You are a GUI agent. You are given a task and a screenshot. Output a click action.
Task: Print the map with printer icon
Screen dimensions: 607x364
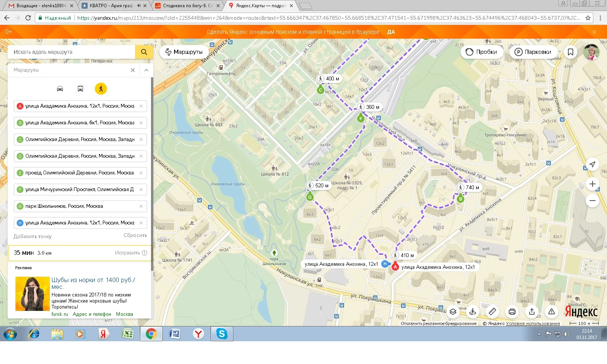[512, 312]
